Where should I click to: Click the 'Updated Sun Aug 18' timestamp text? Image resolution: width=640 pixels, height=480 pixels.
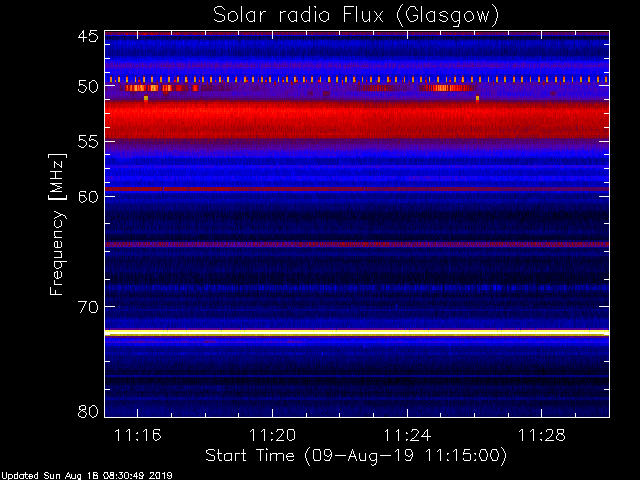point(87,476)
